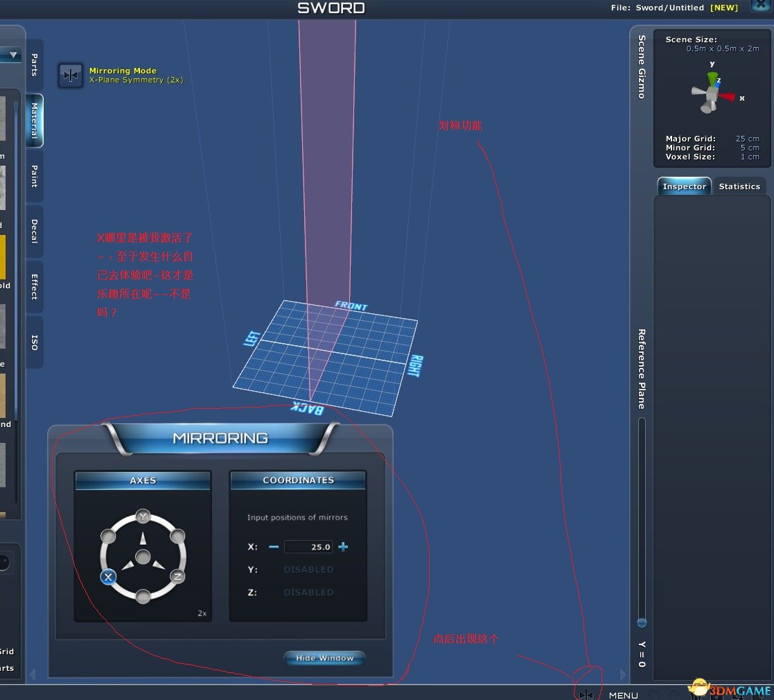The width and height of the screenshot is (774, 700).
Task: Click the LEFT label on the grid
Action: tap(252, 339)
